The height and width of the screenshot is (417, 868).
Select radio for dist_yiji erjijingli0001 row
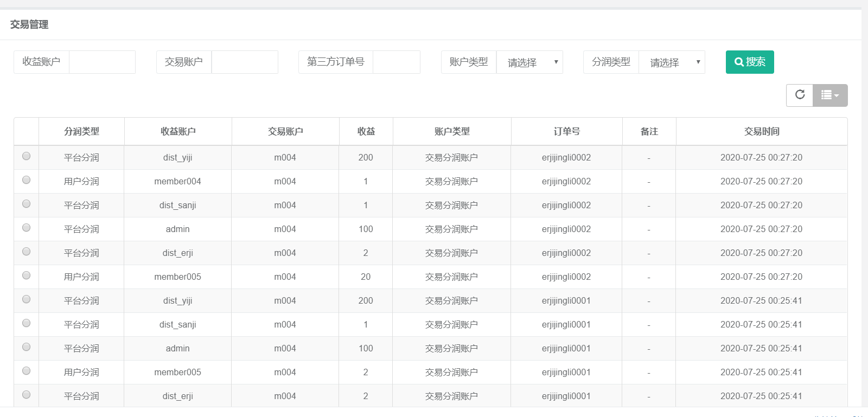26,299
